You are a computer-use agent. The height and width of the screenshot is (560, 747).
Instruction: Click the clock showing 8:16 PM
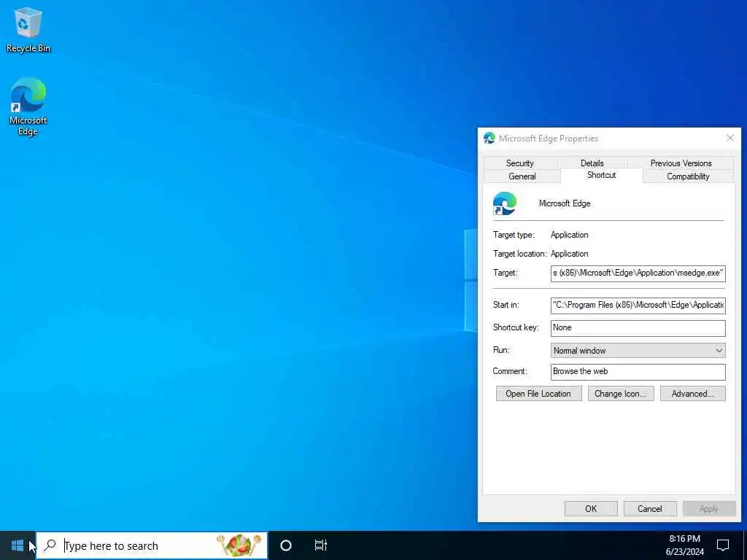point(684,545)
